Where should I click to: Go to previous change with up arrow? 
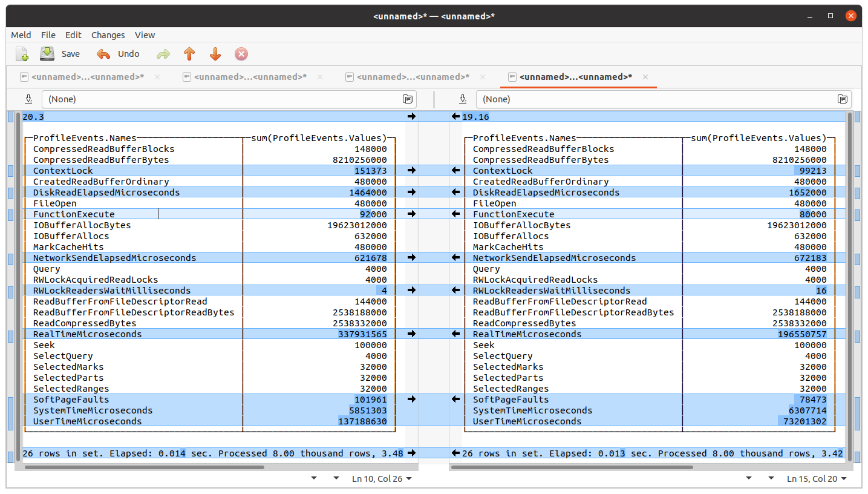[189, 54]
